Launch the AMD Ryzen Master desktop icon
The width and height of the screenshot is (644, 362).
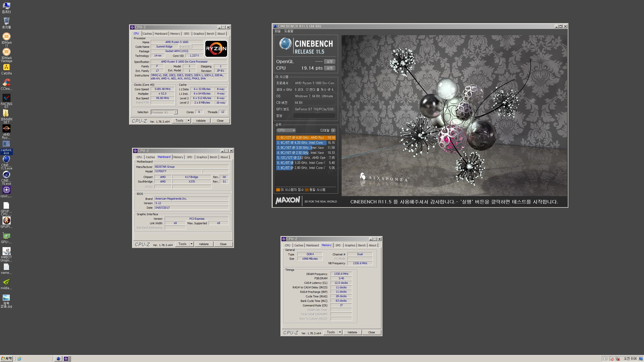6,132
